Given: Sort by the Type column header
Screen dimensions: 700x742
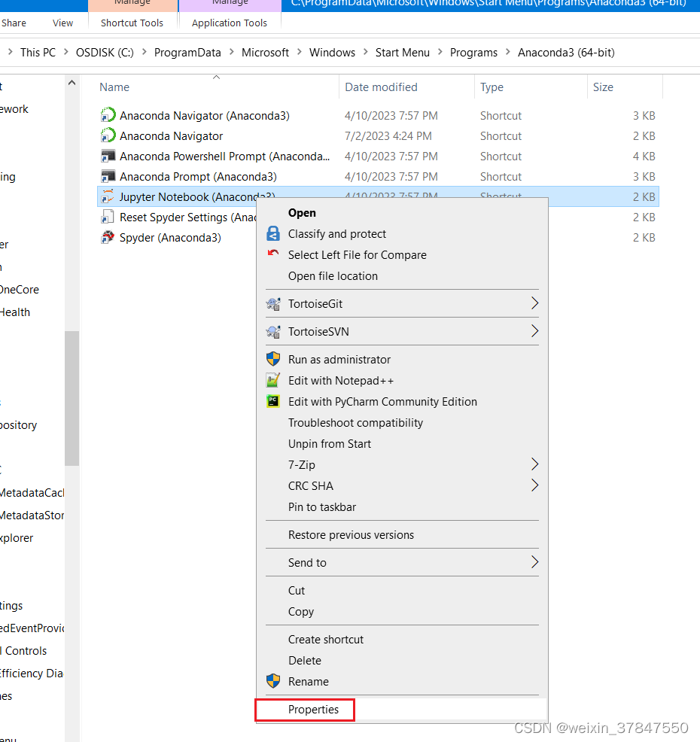Looking at the screenshot, I should (x=492, y=87).
